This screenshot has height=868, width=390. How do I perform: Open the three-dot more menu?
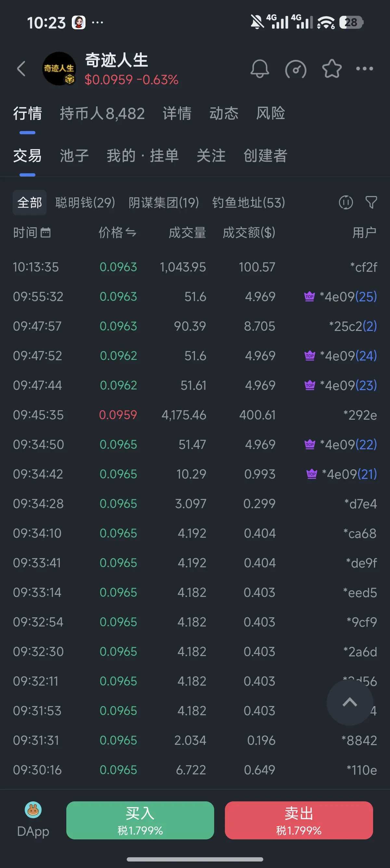(x=364, y=69)
